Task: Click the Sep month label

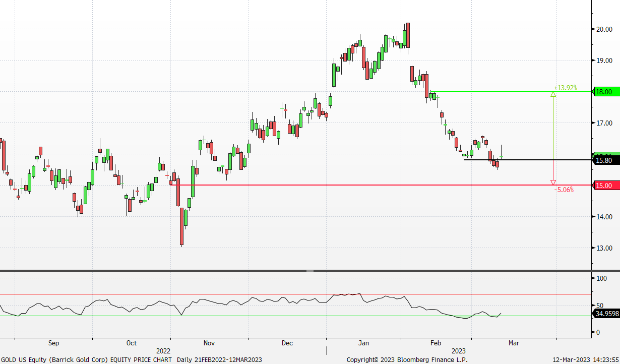Action: click(x=53, y=343)
